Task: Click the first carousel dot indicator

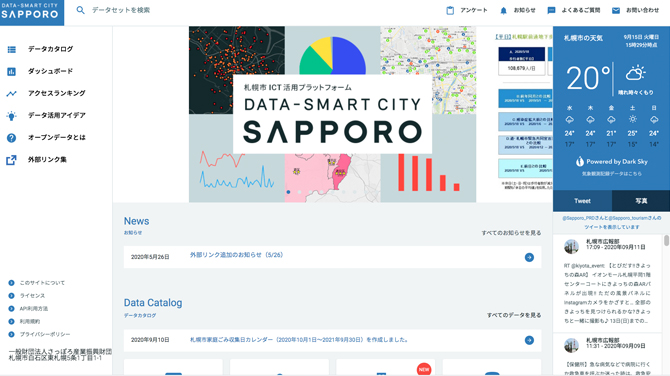Action: (288, 192)
